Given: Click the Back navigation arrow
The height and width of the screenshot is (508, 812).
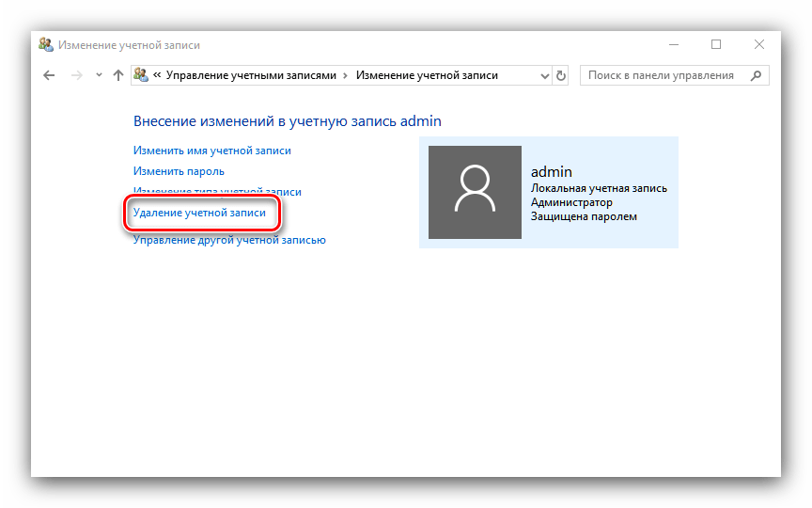Looking at the screenshot, I should click(x=49, y=75).
